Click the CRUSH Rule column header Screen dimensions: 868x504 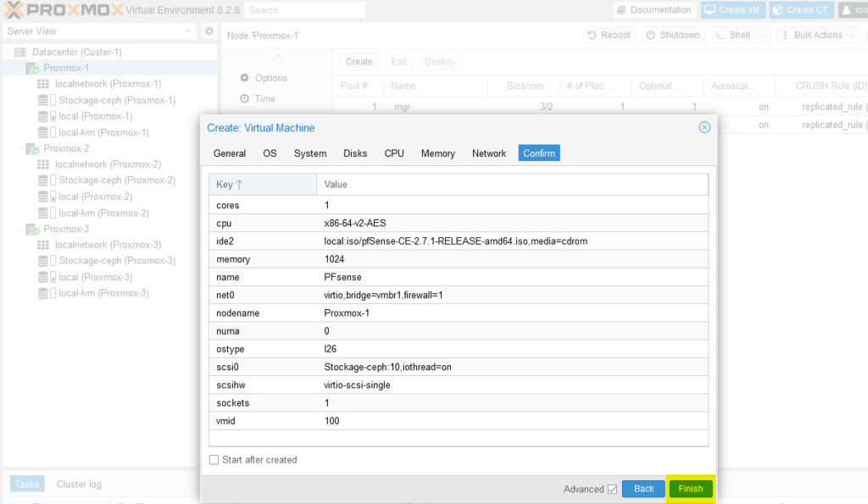coord(823,86)
